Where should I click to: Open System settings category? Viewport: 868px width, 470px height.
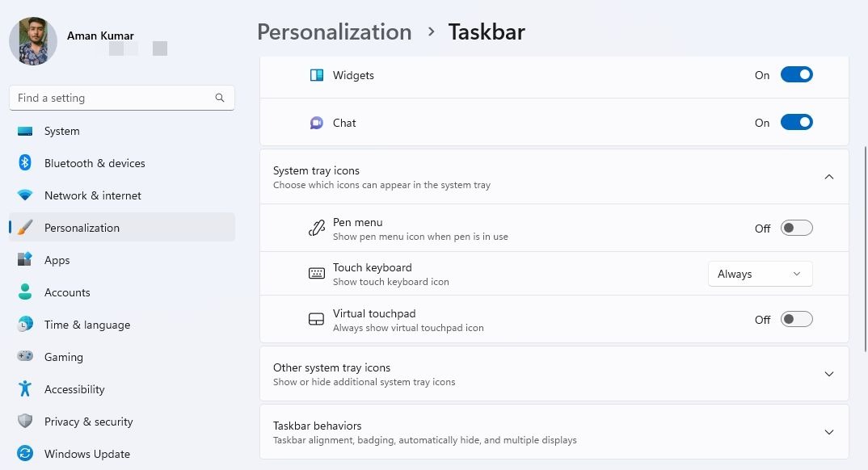tap(122, 131)
